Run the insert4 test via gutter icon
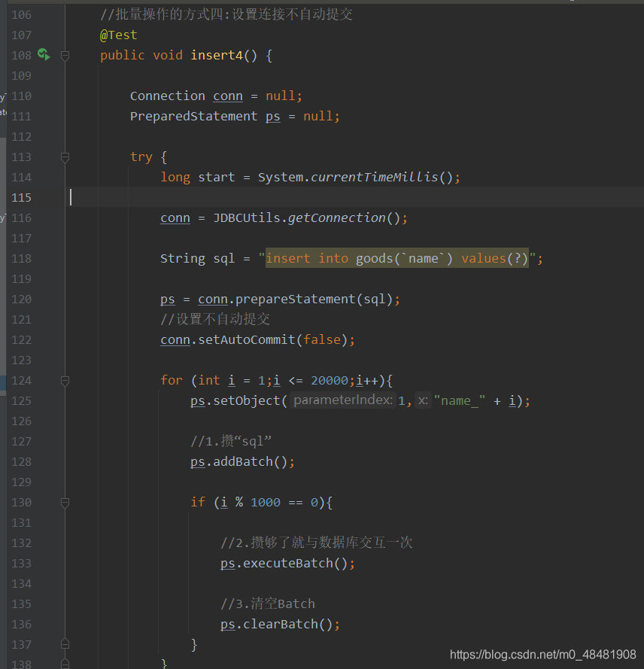The width and height of the screenshot is (644, 669). point(44,55)
